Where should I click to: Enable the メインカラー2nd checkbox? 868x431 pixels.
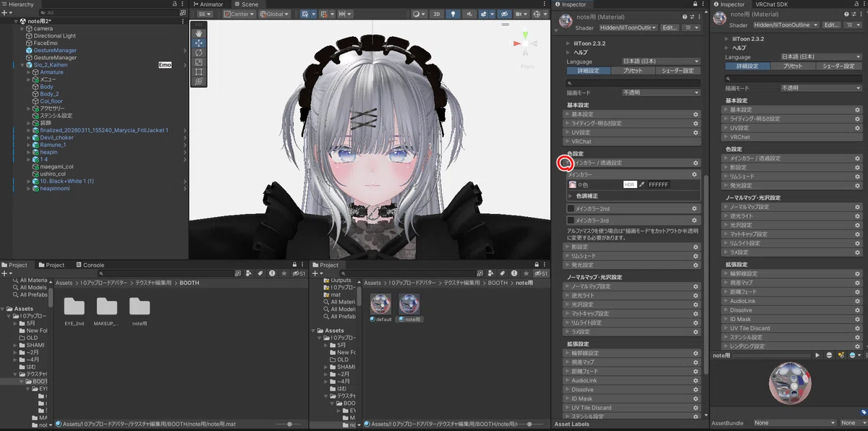tap(571, 209)
